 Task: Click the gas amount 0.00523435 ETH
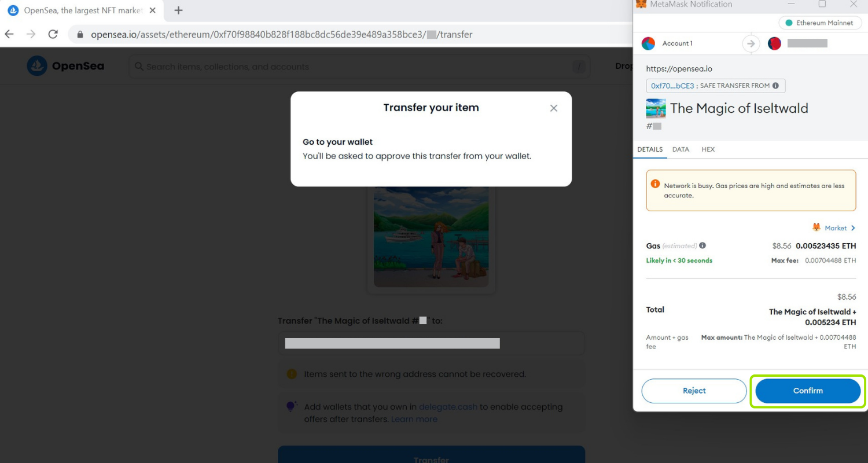(826, 246)
